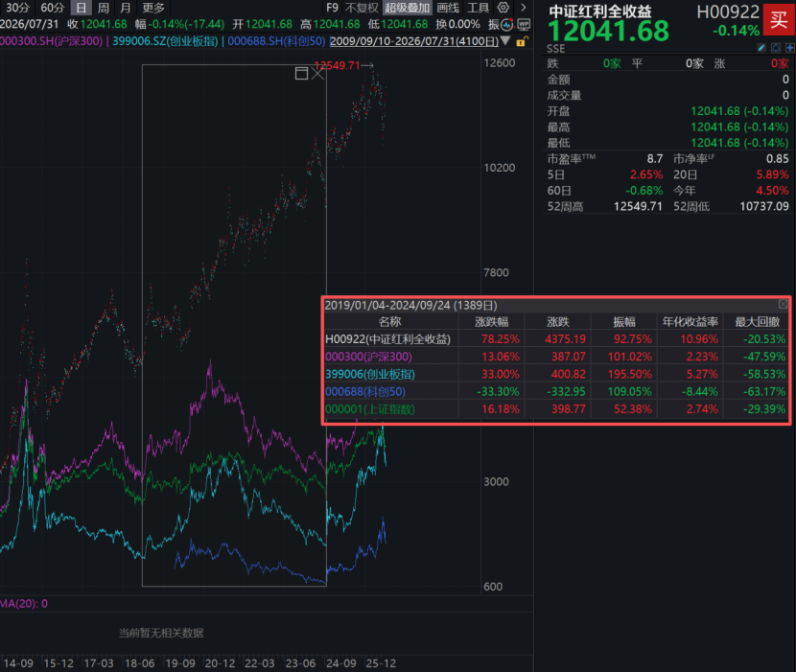Screen dimensions: 796x672
Task: Switch to 60分 period tab
Action: [x=53, y=8]
